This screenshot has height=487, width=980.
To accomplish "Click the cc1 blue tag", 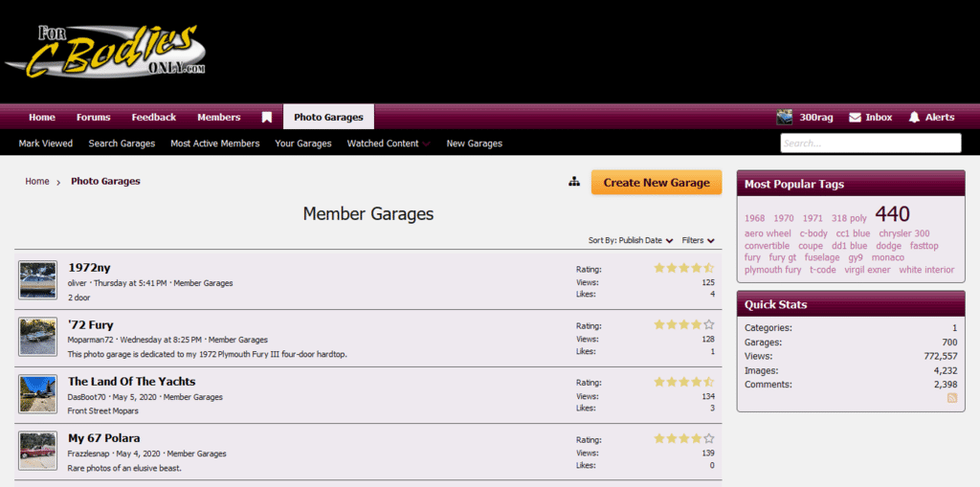I will coord(853,233).
